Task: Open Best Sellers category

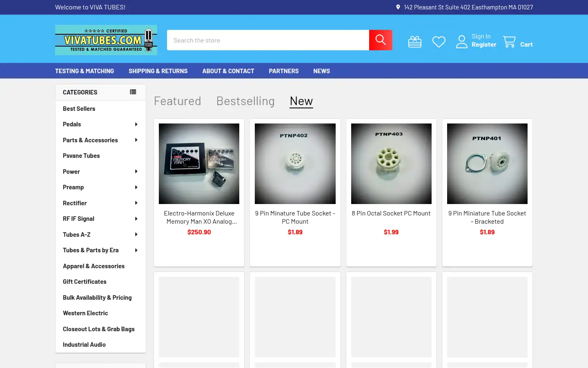Action: coord(79,109)
